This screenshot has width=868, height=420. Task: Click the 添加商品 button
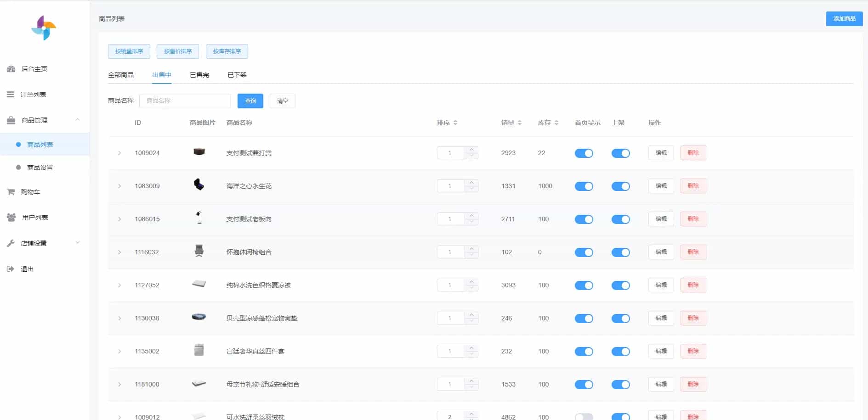844,19
